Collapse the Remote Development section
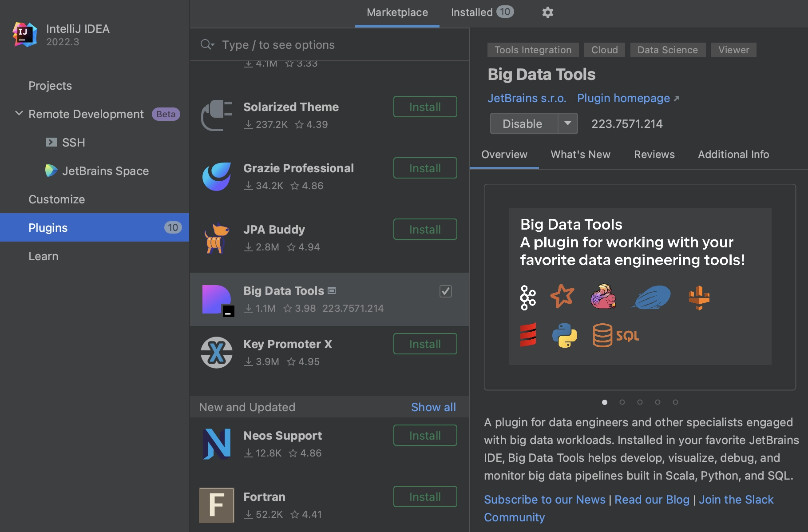Viewport: 808px width, 532px height. 19,113
